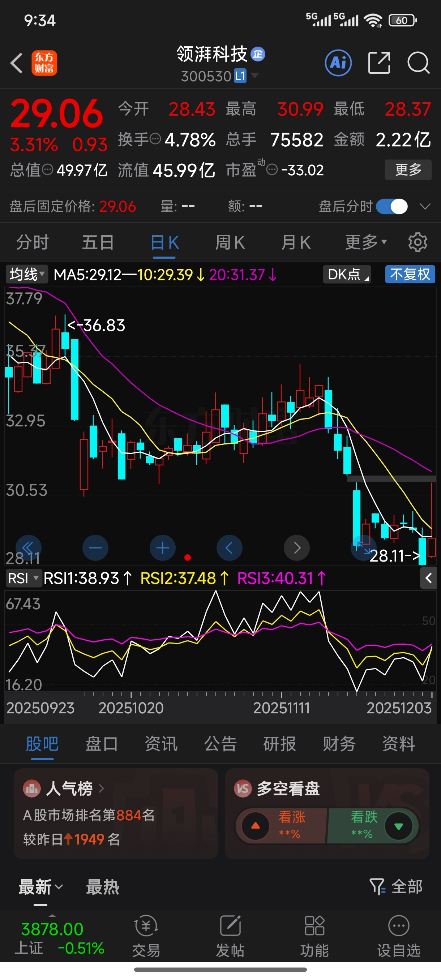Toggle the 盘后分时 switch
The image size is (441, 980).
click(x=392, y=207)
